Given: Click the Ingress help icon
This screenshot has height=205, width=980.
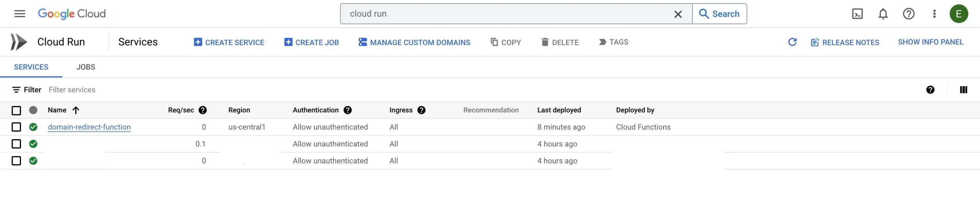Looking at the screenshot, I should (421, 110).
